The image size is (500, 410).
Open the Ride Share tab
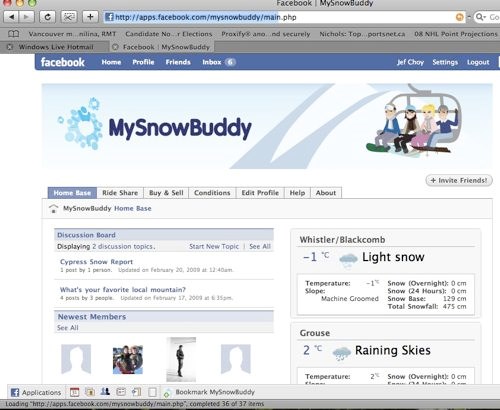(x=120, y=193)
